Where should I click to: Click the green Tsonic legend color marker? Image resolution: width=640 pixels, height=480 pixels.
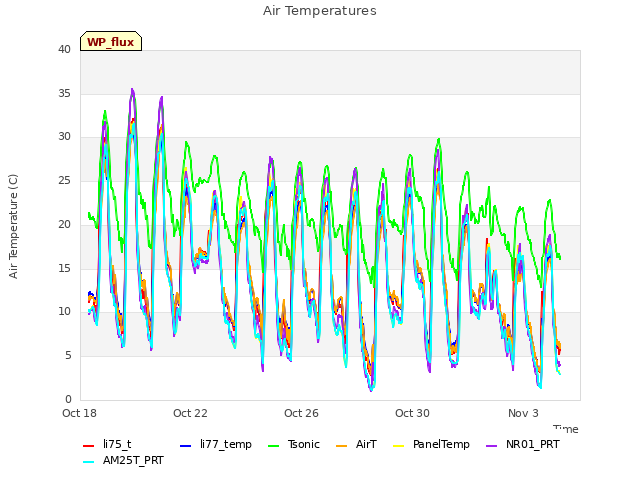[x=273, y=446]
